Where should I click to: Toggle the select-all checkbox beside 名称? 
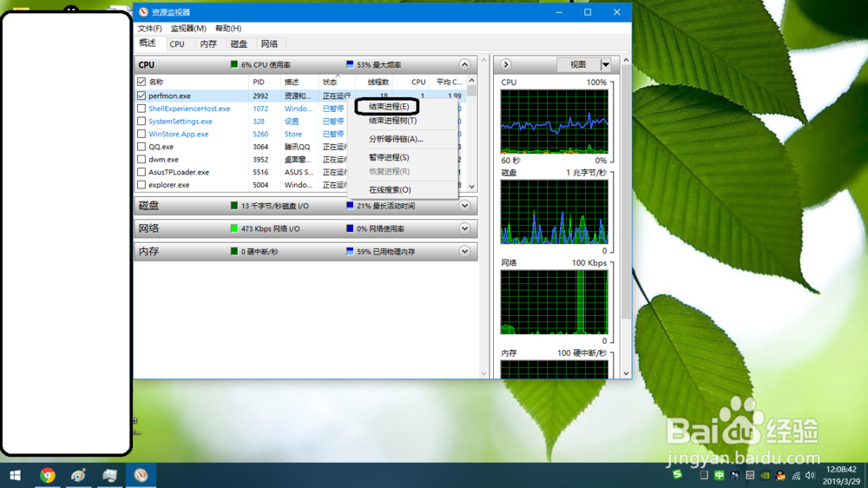(141, 82)
